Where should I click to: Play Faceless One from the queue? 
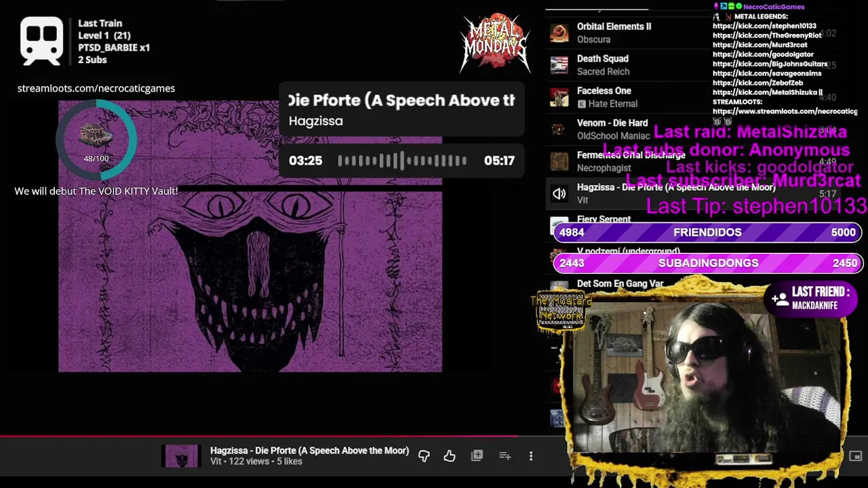click(x=604, y=91)
